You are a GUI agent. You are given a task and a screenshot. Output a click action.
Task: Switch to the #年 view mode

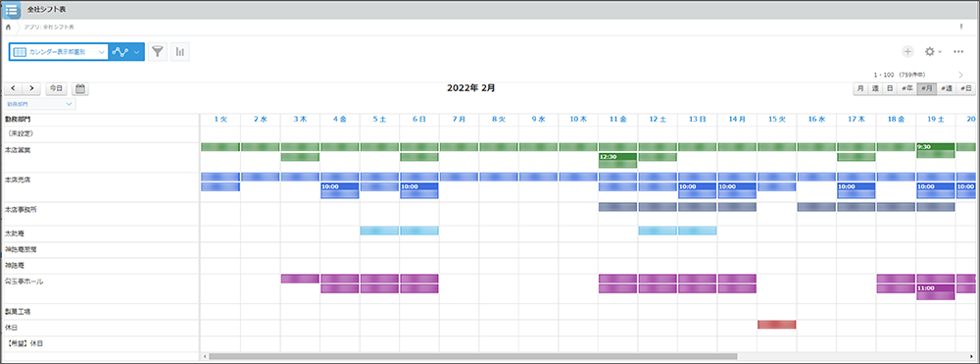906,89
